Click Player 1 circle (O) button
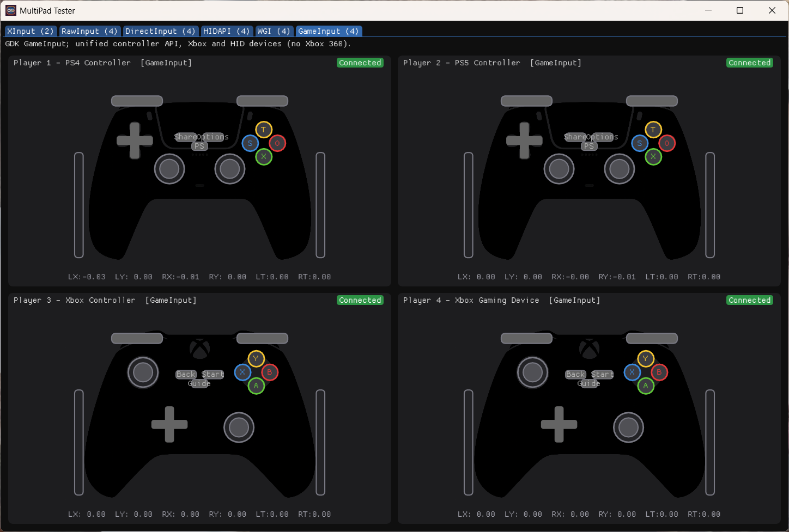 click(x=277, y=143)
